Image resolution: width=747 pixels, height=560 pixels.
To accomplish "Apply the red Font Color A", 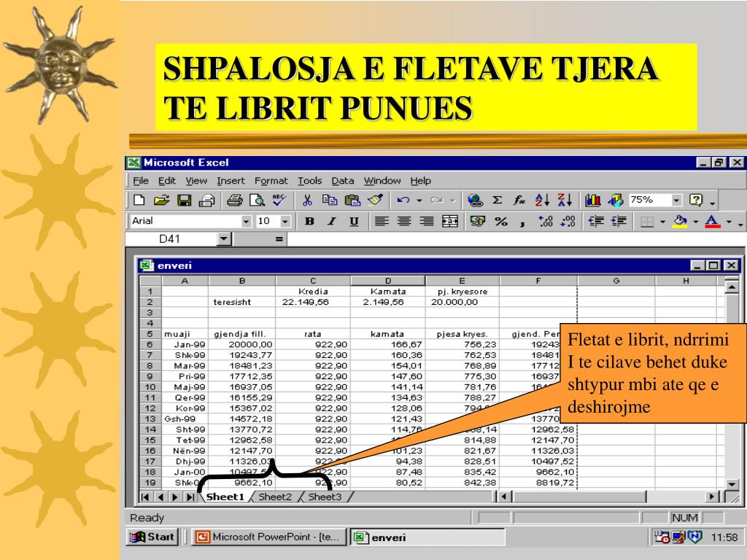I will (x=712, y=221).
